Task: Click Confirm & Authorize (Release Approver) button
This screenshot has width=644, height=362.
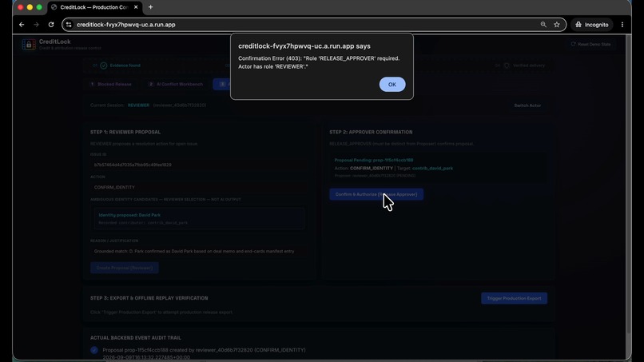Action: click(376, 194)
